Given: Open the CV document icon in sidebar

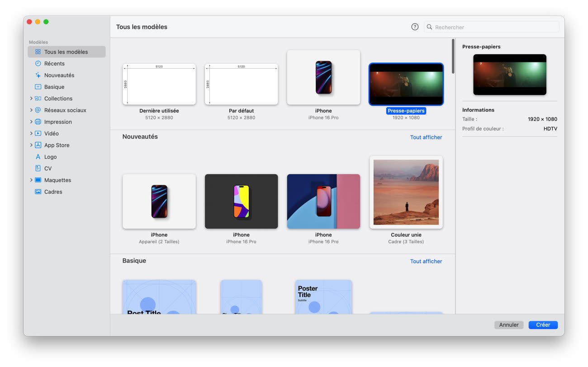Looking at the screenshot, I should point(38,169).
